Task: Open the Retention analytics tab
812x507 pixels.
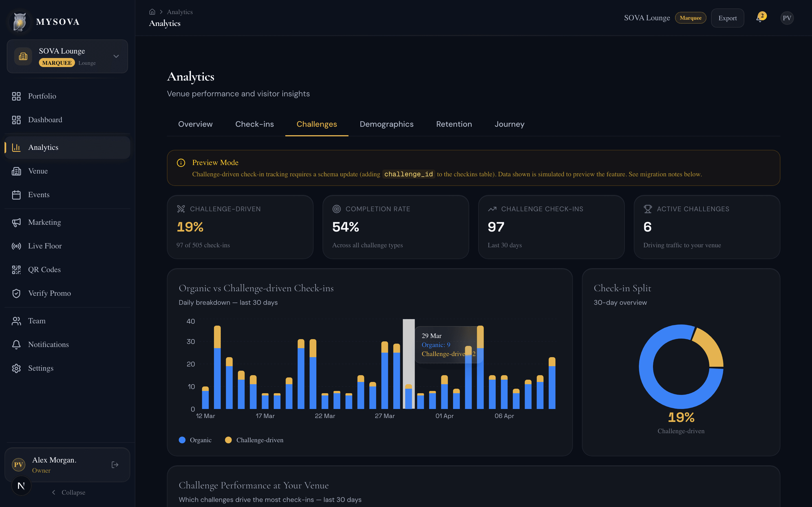Action: pos(454,124)
